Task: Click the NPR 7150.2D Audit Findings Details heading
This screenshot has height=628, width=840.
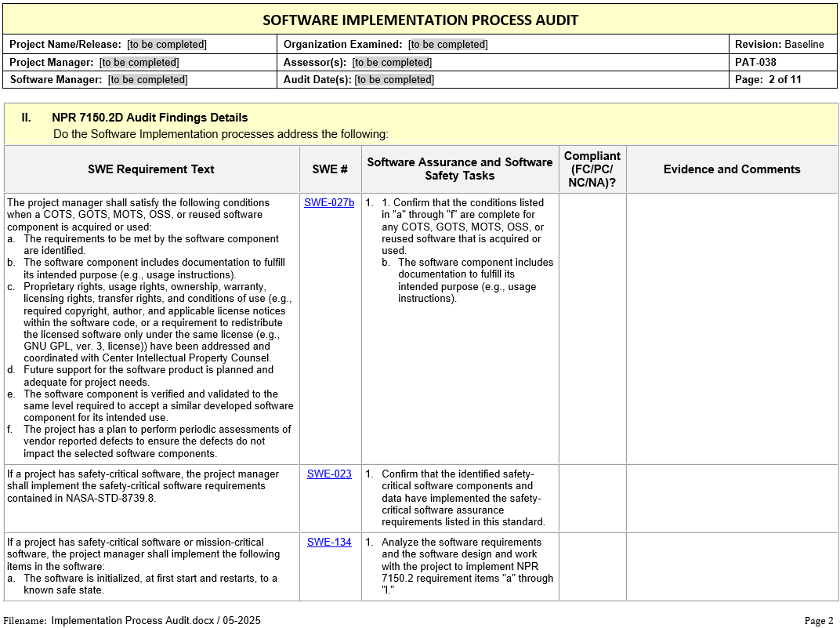Action: coord(150,118)
